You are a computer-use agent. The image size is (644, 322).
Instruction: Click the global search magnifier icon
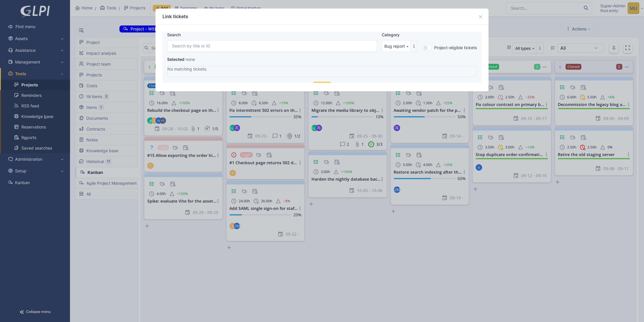(586, 8)
